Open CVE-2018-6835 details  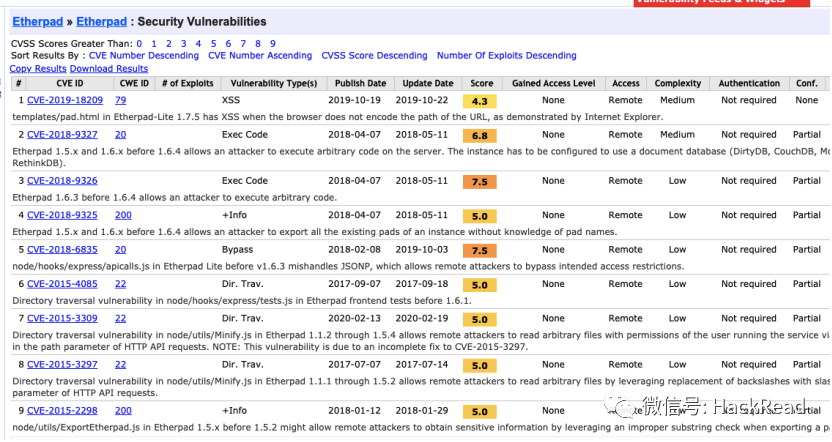[x=62, y=250]
